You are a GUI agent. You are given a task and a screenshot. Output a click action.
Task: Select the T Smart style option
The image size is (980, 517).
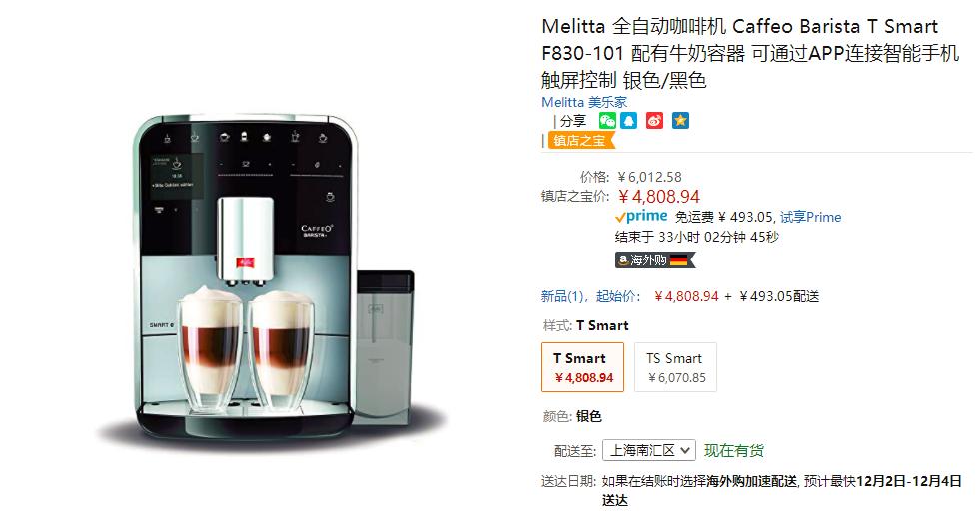click(x=582, y=367)
